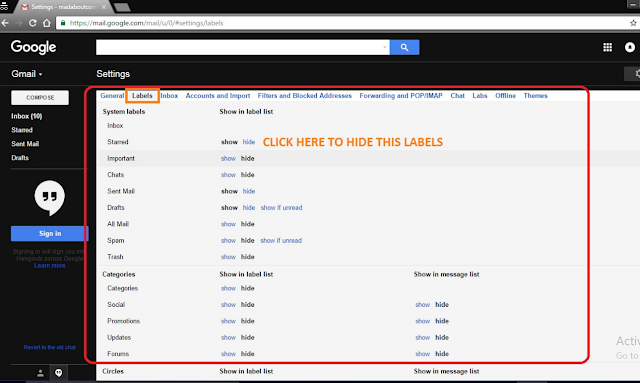Open the account profile avatar icon

[x=630, y=47]
